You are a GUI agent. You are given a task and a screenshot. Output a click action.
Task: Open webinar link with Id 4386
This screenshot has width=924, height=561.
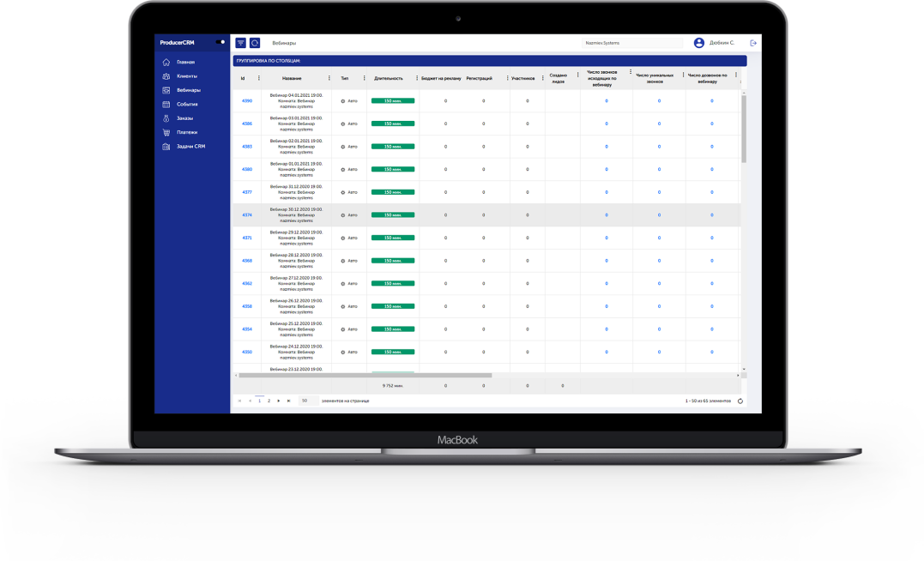[247, 124]
